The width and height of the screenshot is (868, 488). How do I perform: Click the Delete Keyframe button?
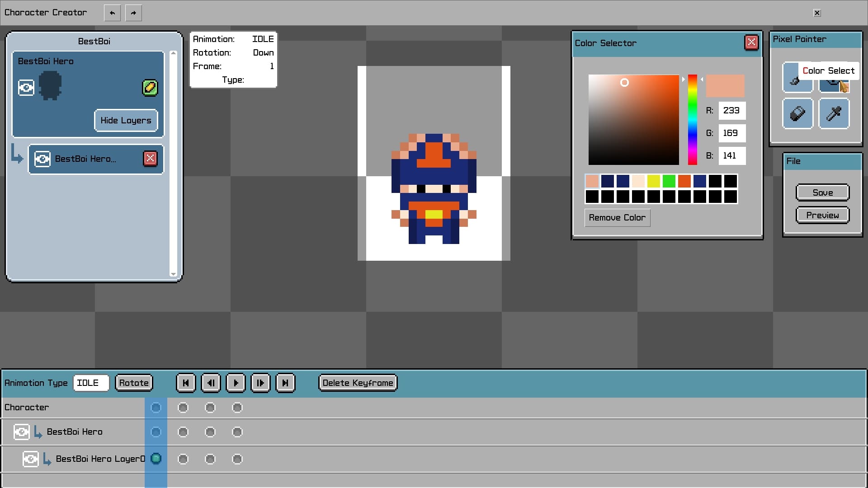coord(357,383)
